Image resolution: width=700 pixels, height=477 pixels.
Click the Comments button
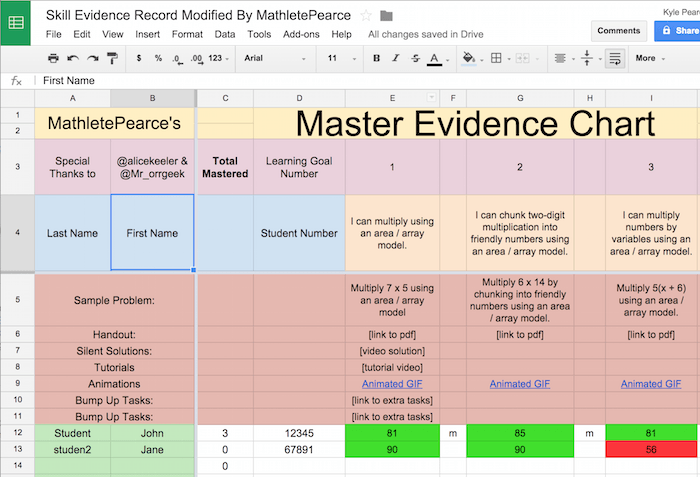[x=618, y=31]
